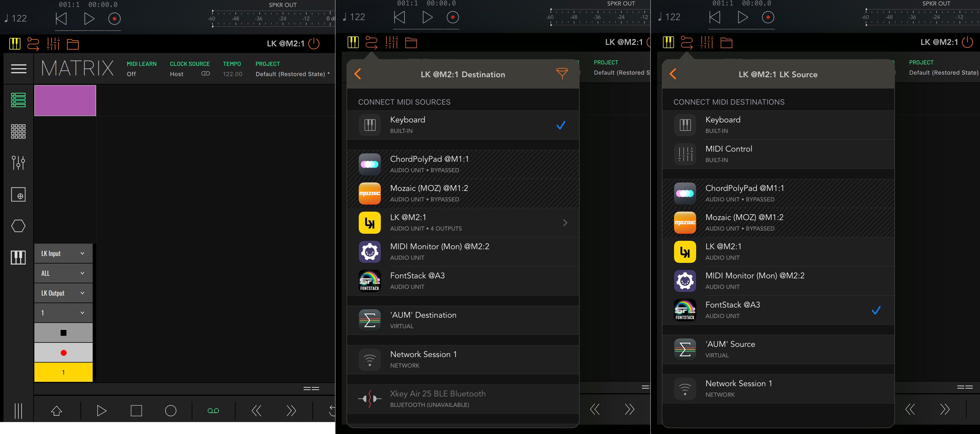The width and height of the screenshot is (980, 434).
Task: Go back with arrow in LK Source popup
Action: (x=673, y=74)
